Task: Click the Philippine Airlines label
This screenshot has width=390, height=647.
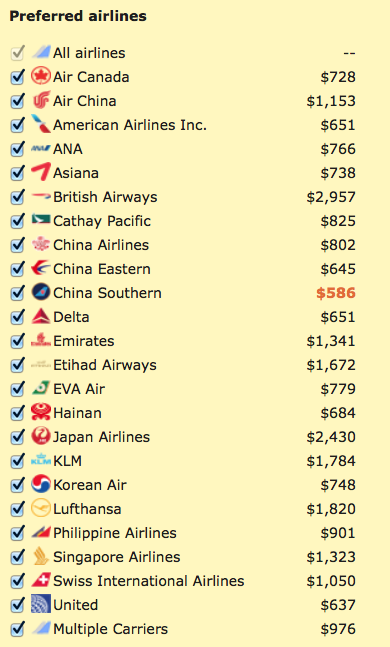Action: click(x=115, y=533)
